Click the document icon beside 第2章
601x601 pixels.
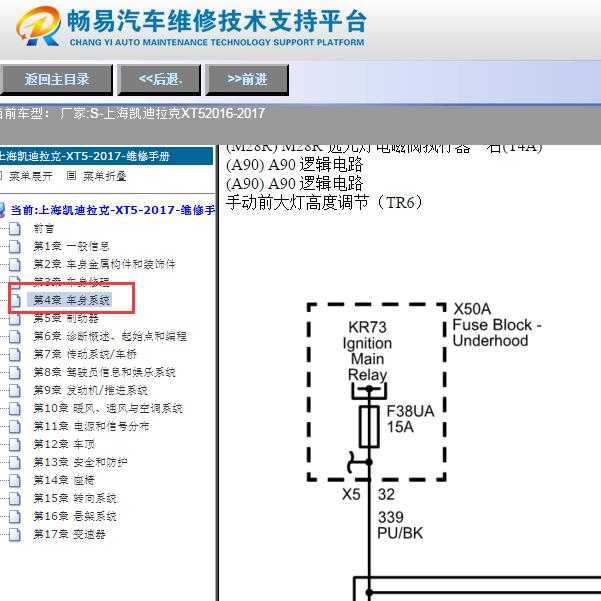[x=15, y=264]
